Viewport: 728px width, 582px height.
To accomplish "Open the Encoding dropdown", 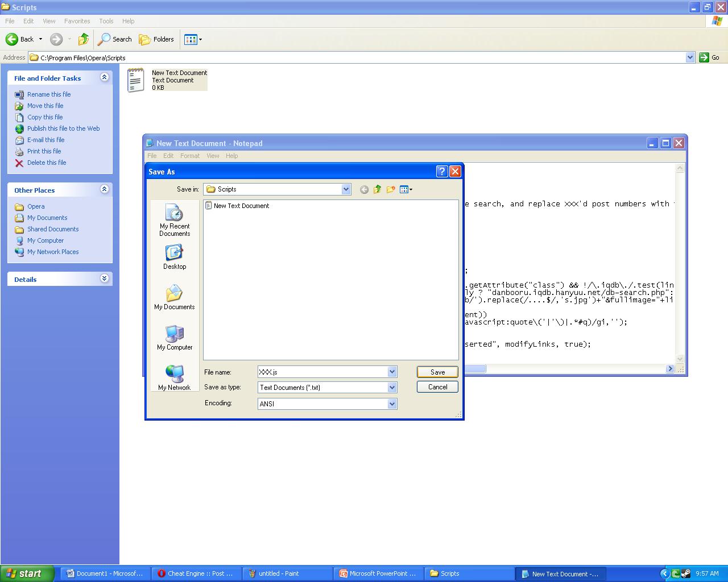I will (392, 404).
